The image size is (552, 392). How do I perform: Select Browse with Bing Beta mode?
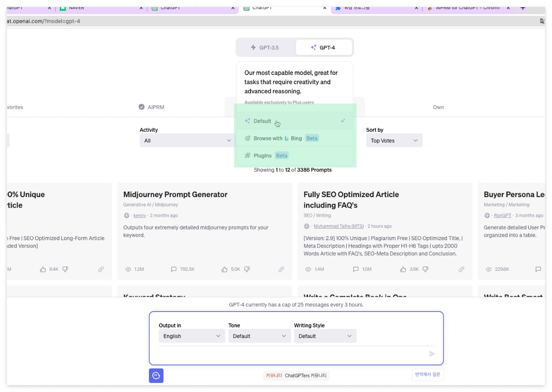[x=295, y=138]
